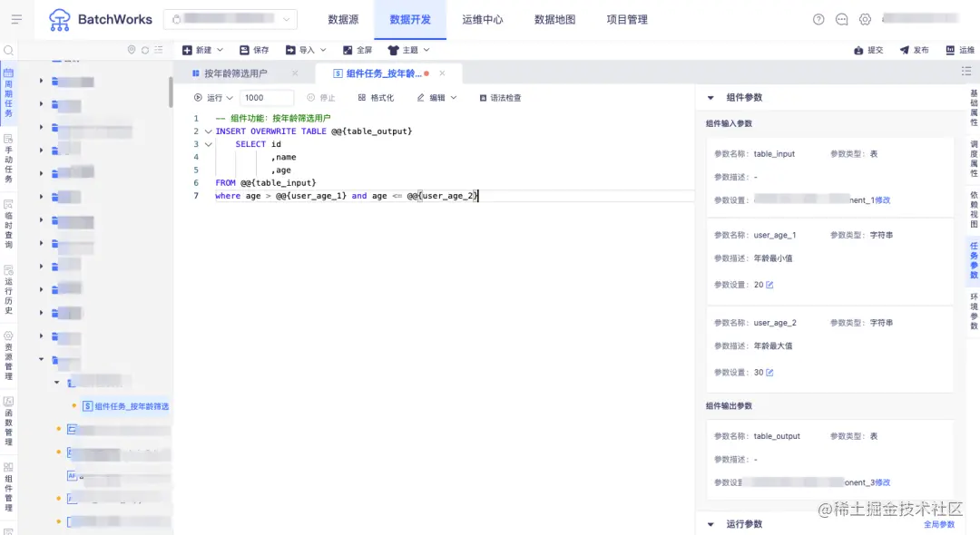
Task: Switch to 按年龄筛选用户 tab
Action: 236,73
